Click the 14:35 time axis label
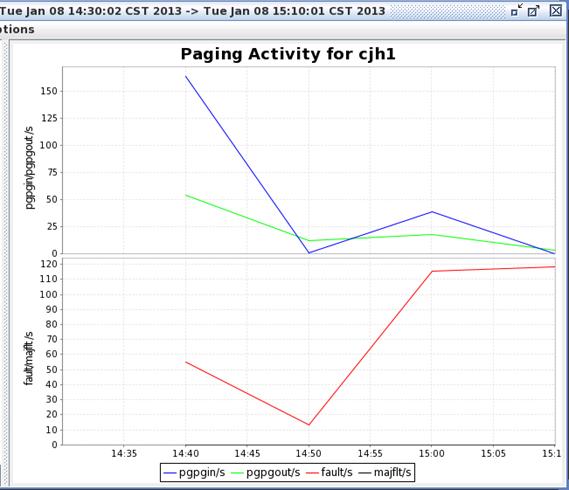 tap(124, 454)
